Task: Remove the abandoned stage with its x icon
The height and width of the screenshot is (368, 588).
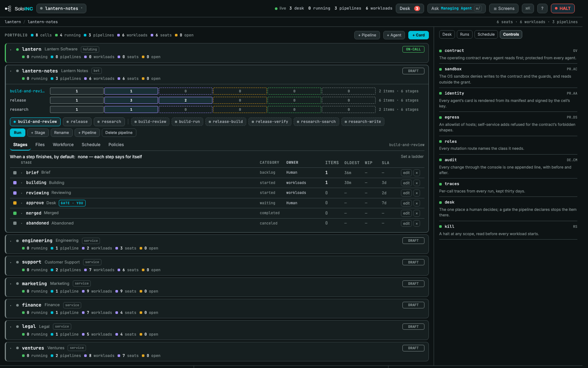Action: pos(417,223)
